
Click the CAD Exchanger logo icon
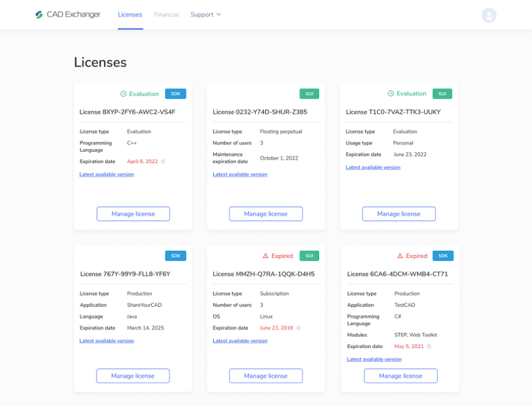click(39, 14)
